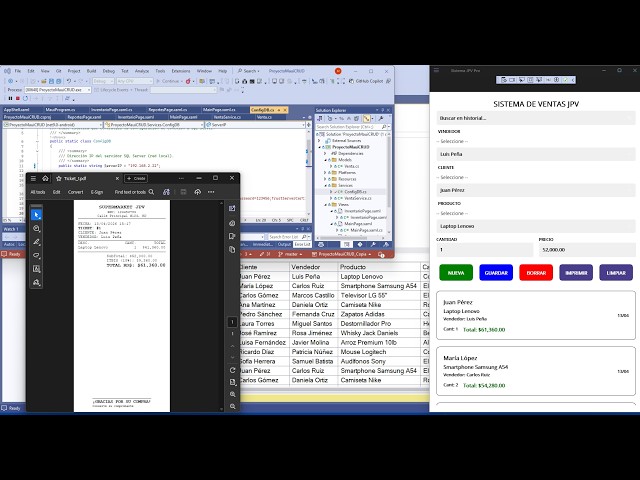This screenshot has height=480, width=640.
Task: Select ConfigDB.cs in Solution Explorer
Action: [355, 191]
